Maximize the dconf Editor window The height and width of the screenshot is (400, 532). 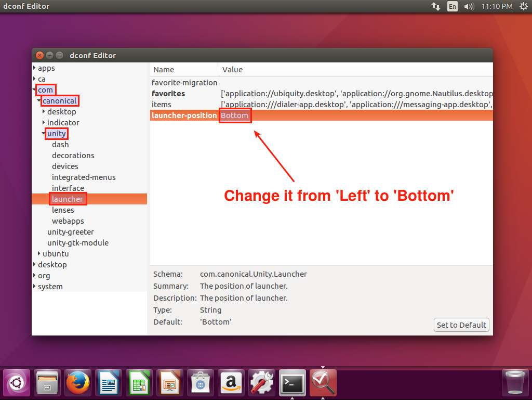click(x=59, y=55)
